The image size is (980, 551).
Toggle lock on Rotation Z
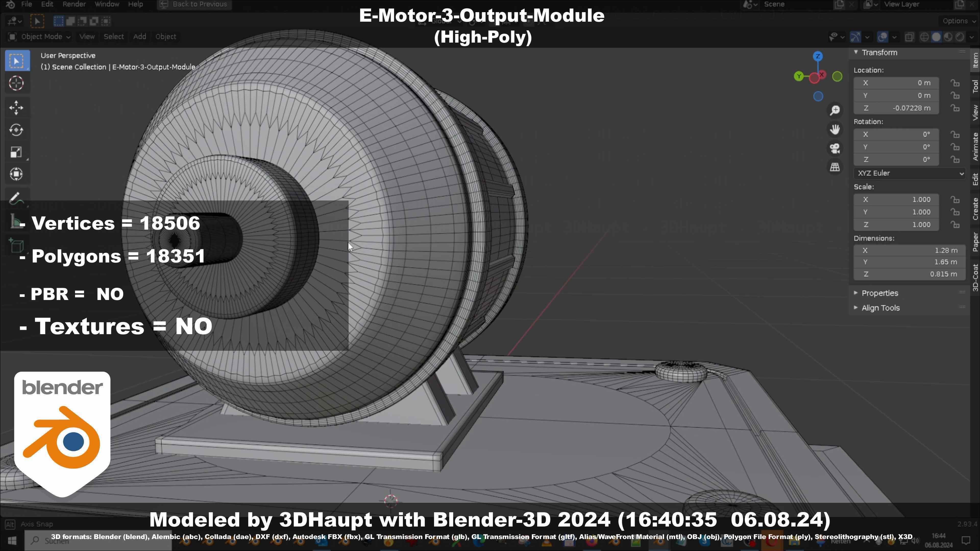pyautogui.click(x=955, y=159)
